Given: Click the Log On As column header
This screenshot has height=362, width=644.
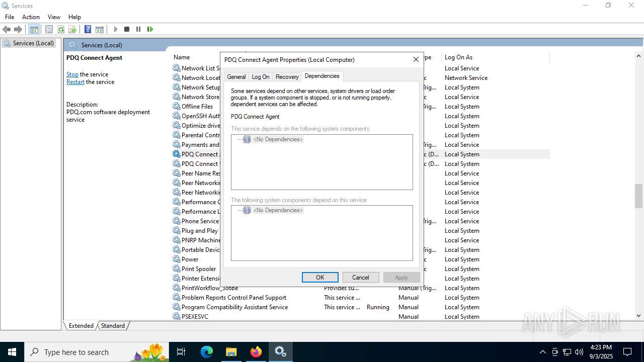Looking at the screenshot, I should [x=458, y=57].
